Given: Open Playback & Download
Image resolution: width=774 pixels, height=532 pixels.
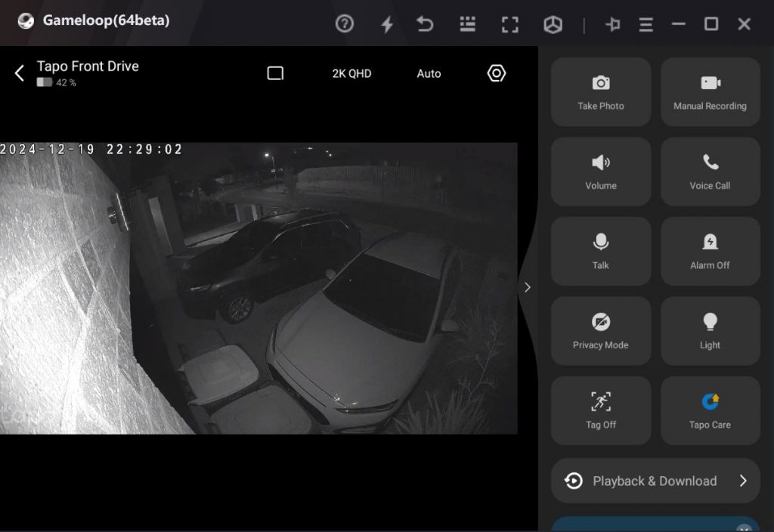Looking at the screenshot, I should [x=655, y=481].
